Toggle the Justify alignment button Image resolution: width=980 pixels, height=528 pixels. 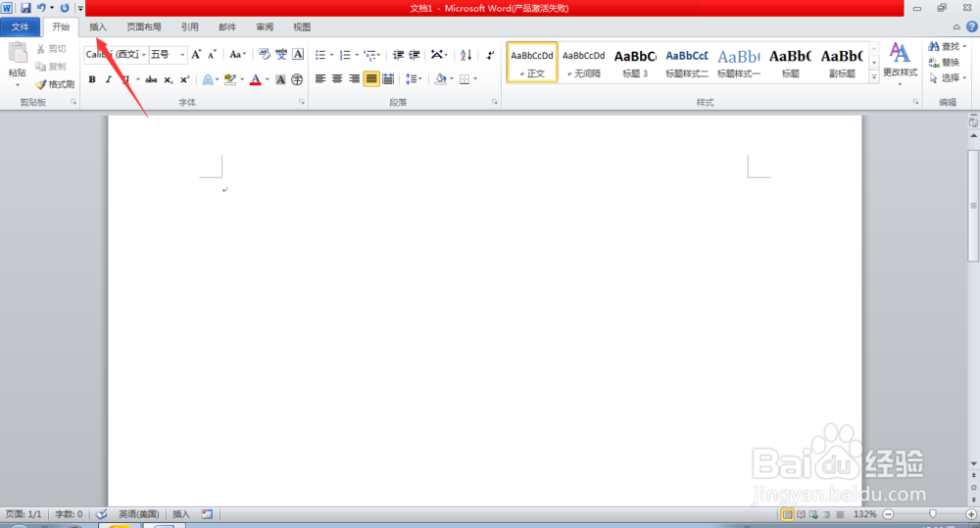point(371,78)
